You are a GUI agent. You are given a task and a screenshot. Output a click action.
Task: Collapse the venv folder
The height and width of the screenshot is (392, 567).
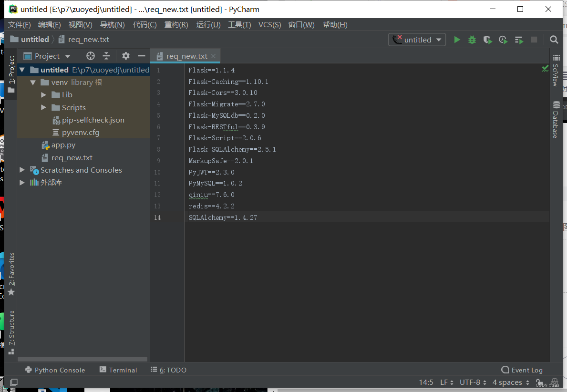tap(33, 83)
